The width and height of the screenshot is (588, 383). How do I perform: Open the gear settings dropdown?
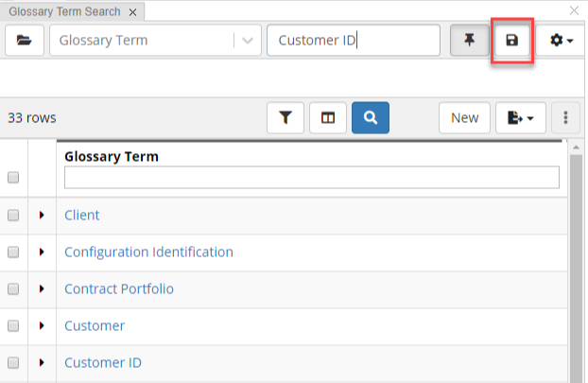pyautogui.click(x=562, y=41)
